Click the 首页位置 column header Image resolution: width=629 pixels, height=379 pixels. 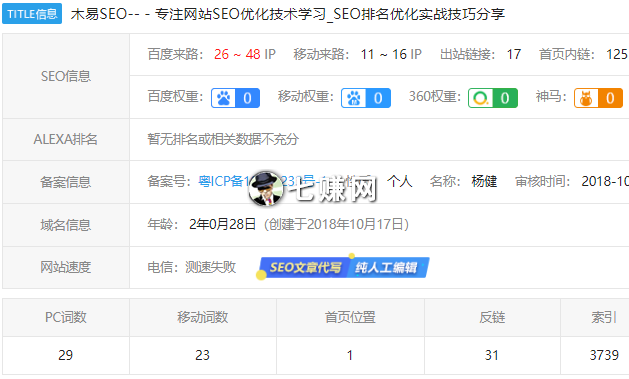pyautogui.click(x=350, y=317)
